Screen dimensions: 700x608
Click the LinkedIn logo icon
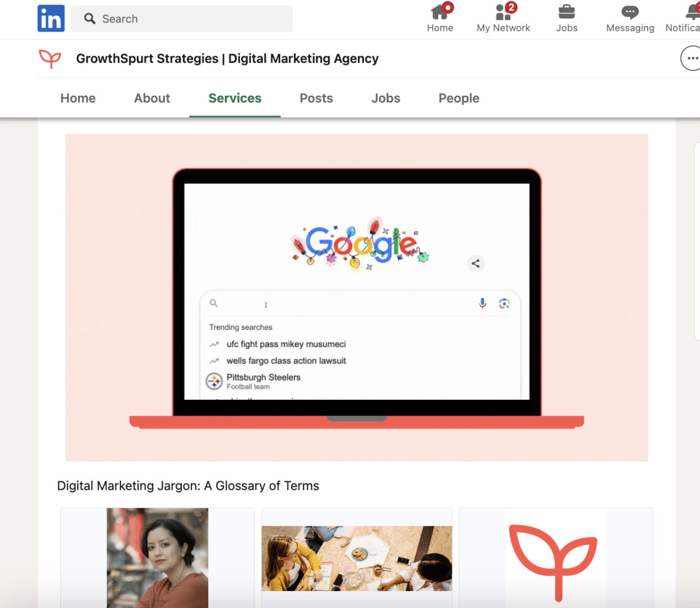51,19
